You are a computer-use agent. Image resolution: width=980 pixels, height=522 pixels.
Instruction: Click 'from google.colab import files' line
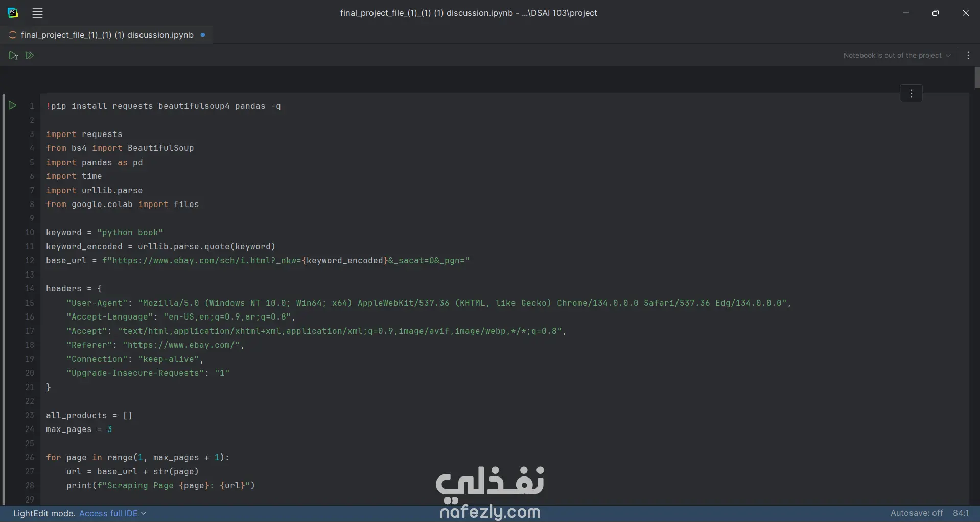click(123, 205)
